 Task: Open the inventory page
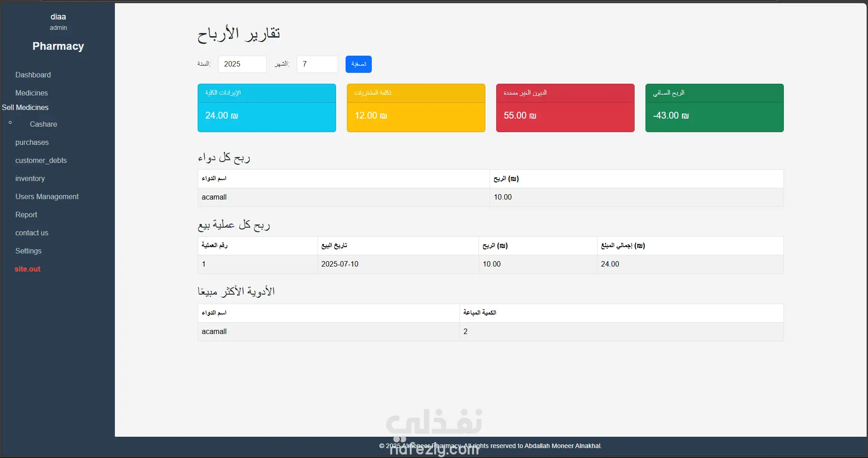(30, 178)
